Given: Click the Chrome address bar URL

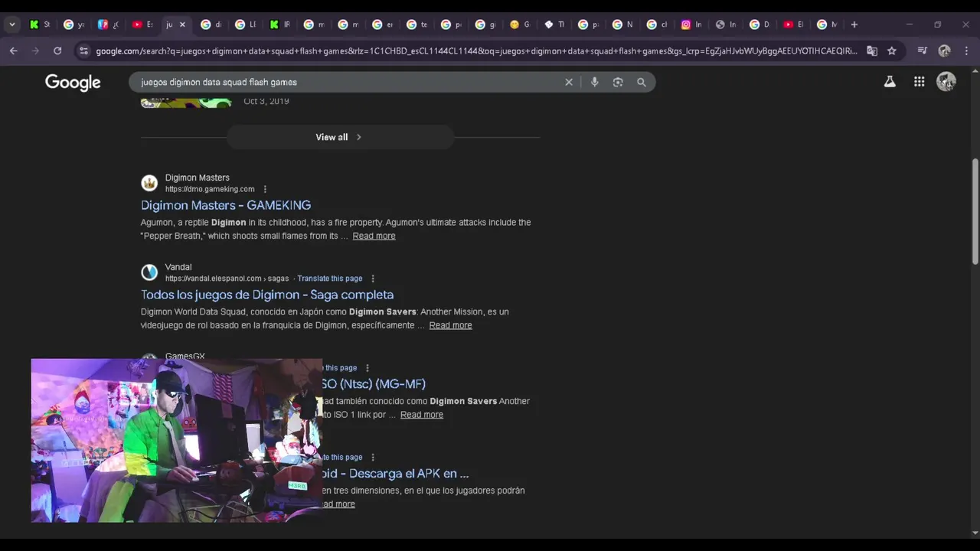Looking at the screenshot, I should point(476,51).
